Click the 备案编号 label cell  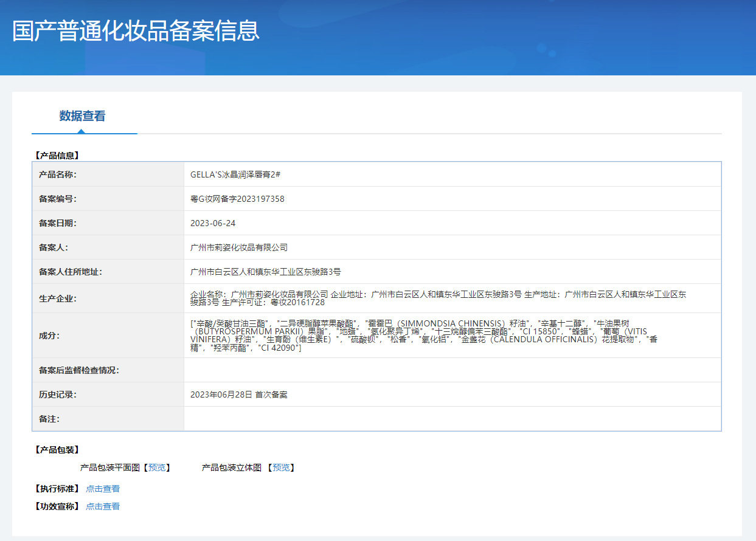click(108, 199)
